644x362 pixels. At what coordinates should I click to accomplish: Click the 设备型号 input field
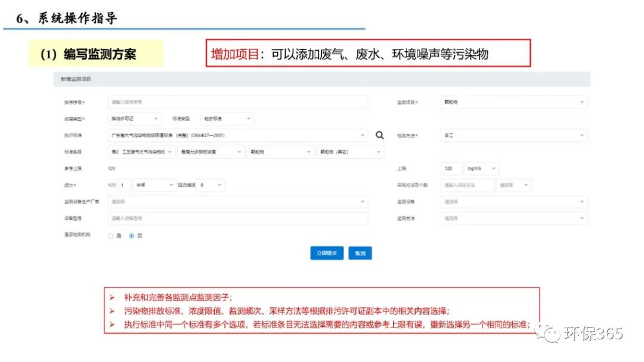[x=237, y=219]
